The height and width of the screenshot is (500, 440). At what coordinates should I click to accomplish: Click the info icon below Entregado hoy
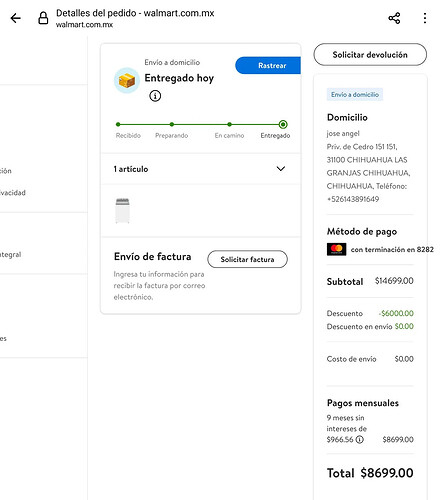(155, 96)
